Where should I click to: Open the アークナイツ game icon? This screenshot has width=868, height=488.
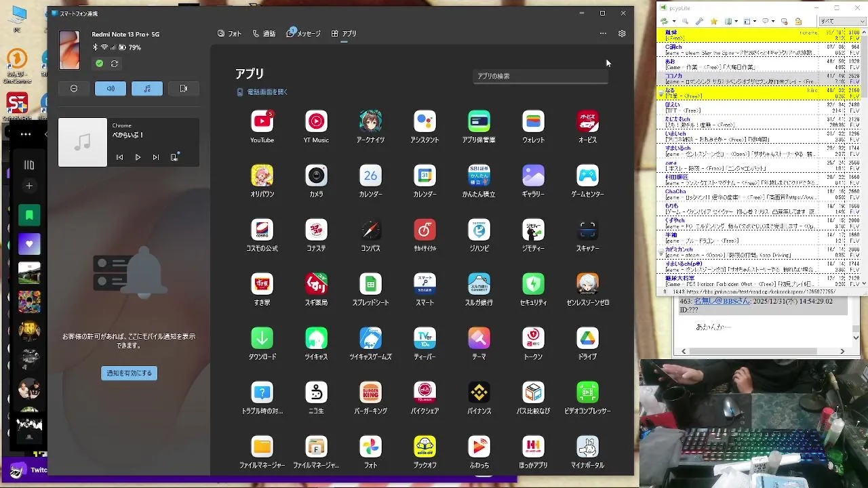coord(370,121)
